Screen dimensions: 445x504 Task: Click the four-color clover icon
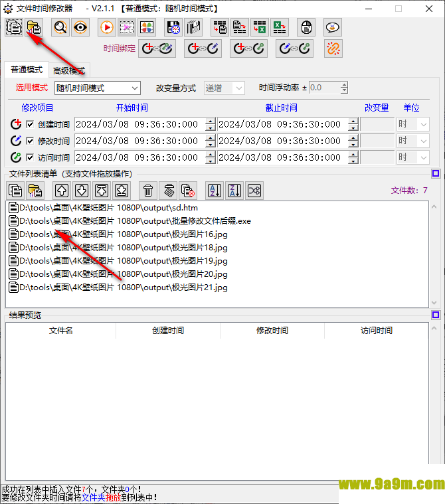click(147, 27)
